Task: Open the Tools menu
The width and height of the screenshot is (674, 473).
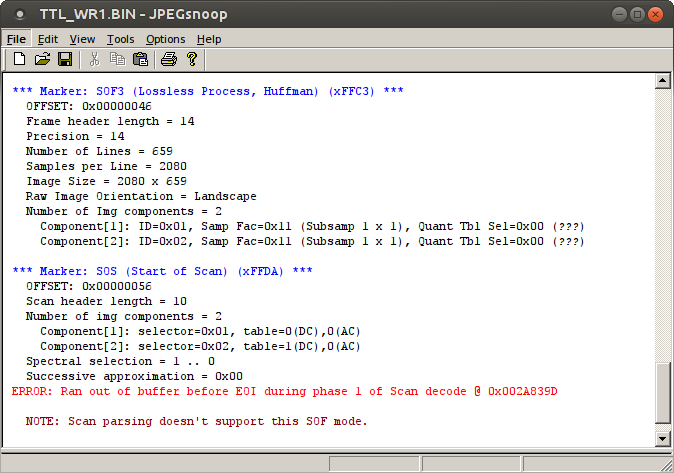Action: click(x=120, y=39)
